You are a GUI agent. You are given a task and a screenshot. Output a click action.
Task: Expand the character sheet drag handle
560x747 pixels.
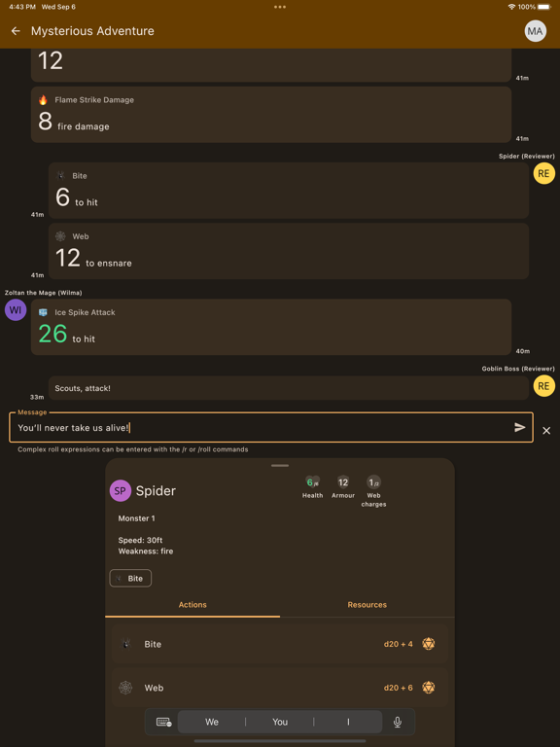280,466
